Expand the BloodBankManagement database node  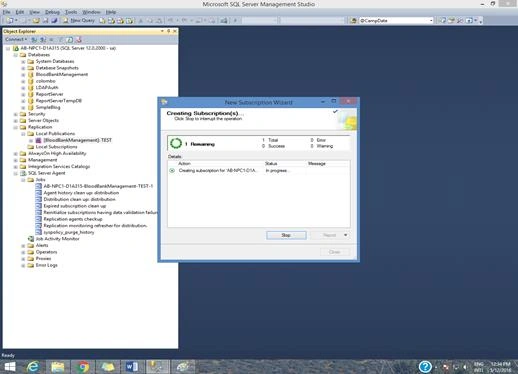[23, 75]
